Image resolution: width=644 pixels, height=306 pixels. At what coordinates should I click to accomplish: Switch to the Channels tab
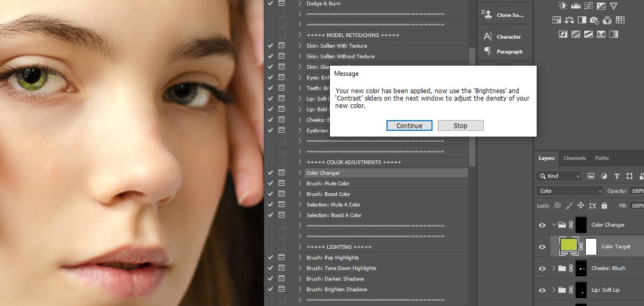coord(574,158)
